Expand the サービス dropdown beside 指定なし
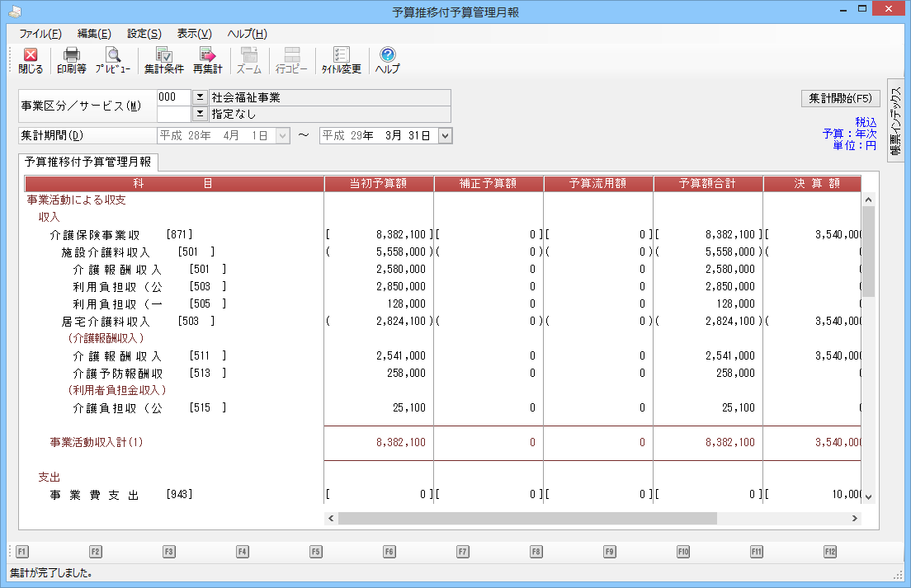This screenshot has height=588, width=911. (199, 114)
